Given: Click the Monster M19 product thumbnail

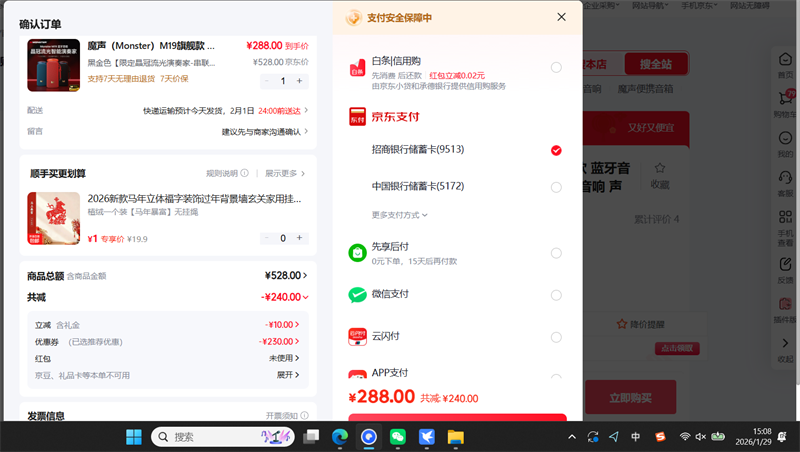Looking at the screenshot, I should pyautogui.click(x=54, y=64).
